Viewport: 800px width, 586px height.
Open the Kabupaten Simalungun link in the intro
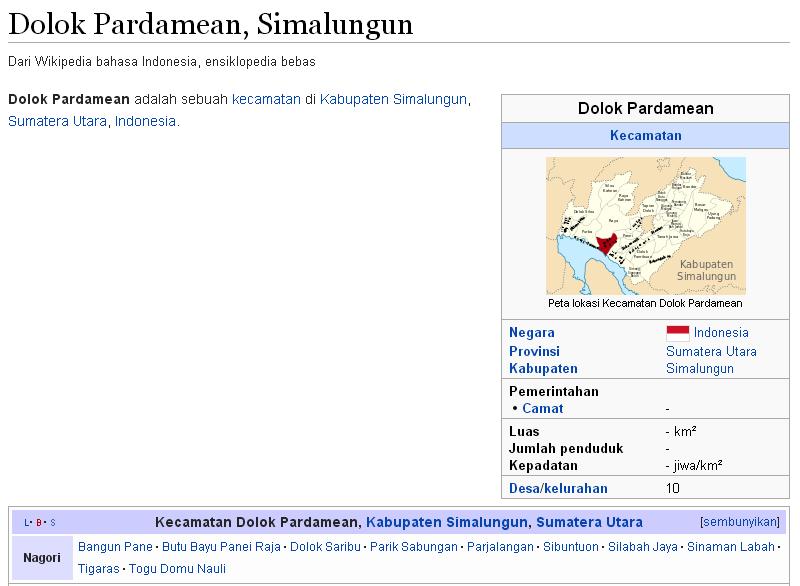pyautogui.click(x=392, y=100)
